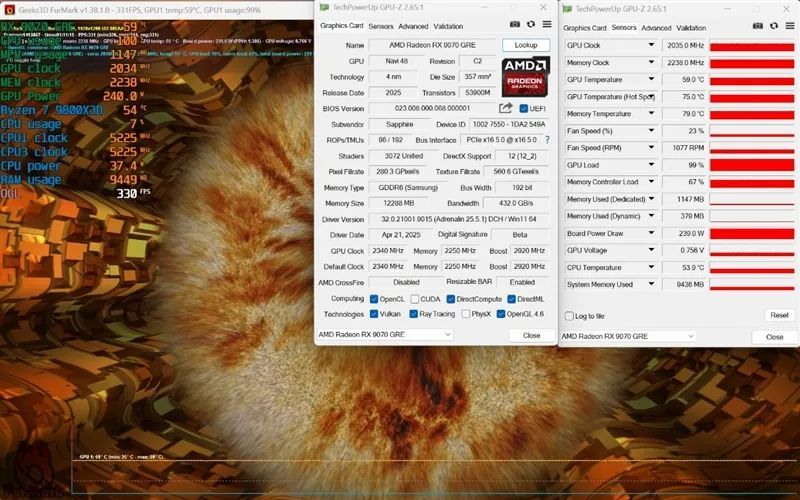
Task: Click the screenshot camera icon in left GPU-Z
Action: [515, 24]
